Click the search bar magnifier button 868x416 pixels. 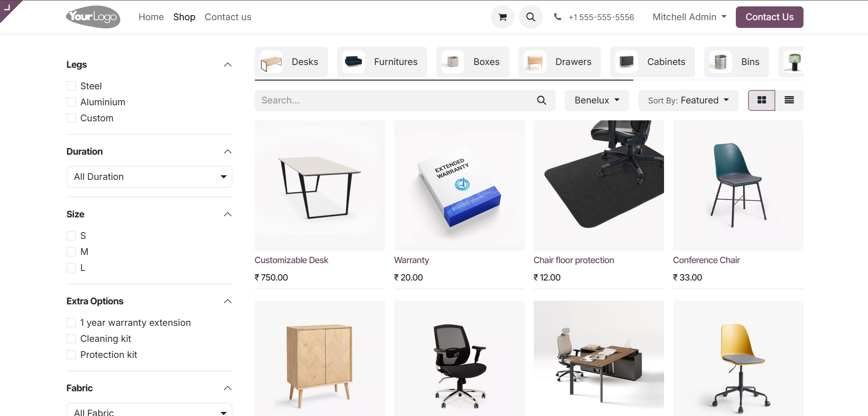tap(541, 100)
